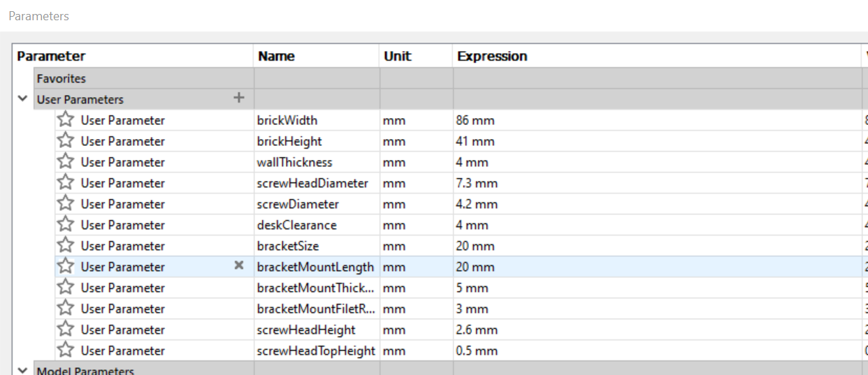The height and width of the screenshot is (375, 868).
Task: Favorite the brickWidth parameter star
Action: click(66, 119)
